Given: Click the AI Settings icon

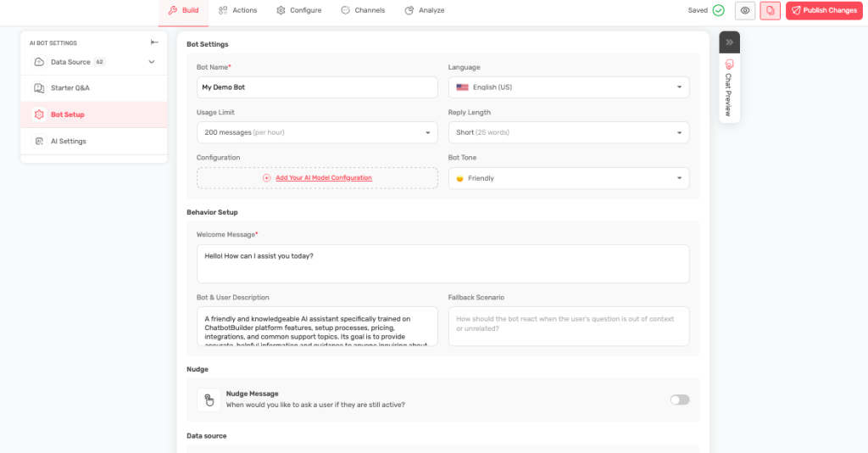Looking at the screenshot, I should click(39, 141).
